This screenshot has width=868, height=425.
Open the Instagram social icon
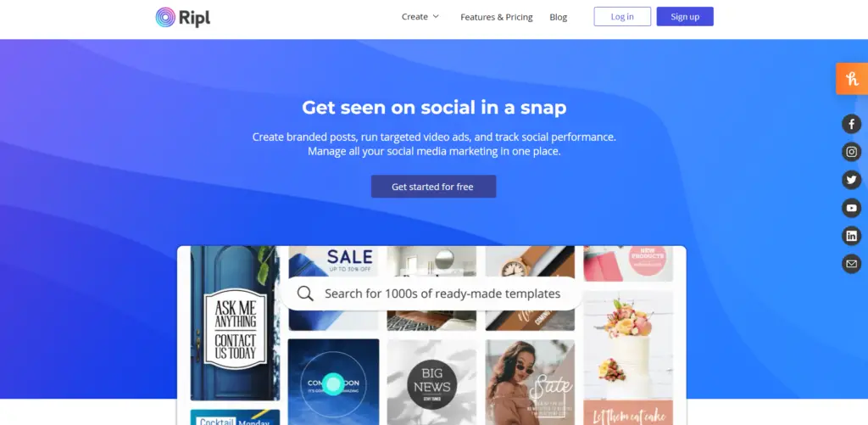point(851,152)
